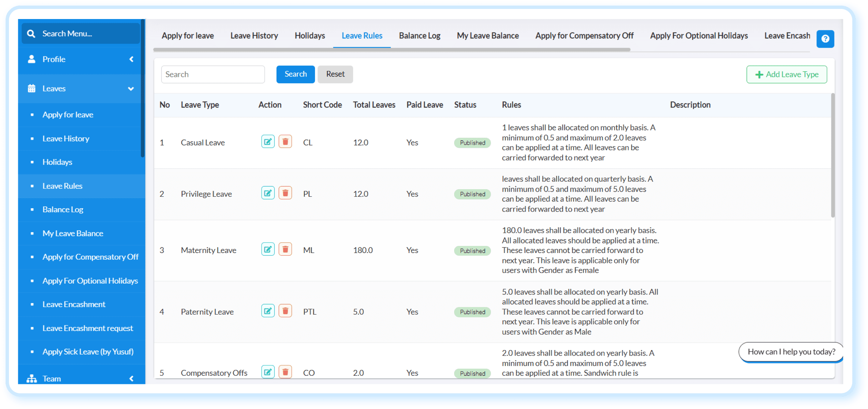Open the Balance Log tab
Image resolution: width=868 pixels, height=409 pixels.
(x=419, y=36)
